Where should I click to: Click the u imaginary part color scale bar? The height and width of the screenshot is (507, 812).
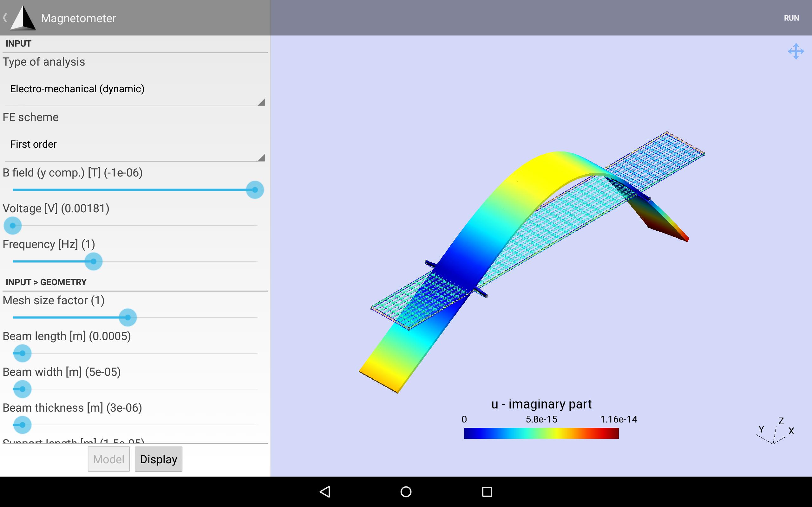(x=541, y=433)
